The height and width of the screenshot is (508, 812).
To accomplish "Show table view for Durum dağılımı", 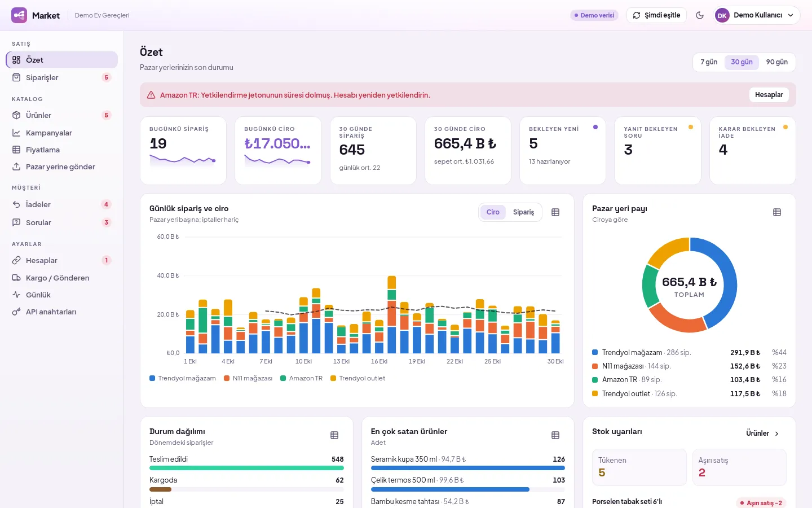I will pos(334,435).
